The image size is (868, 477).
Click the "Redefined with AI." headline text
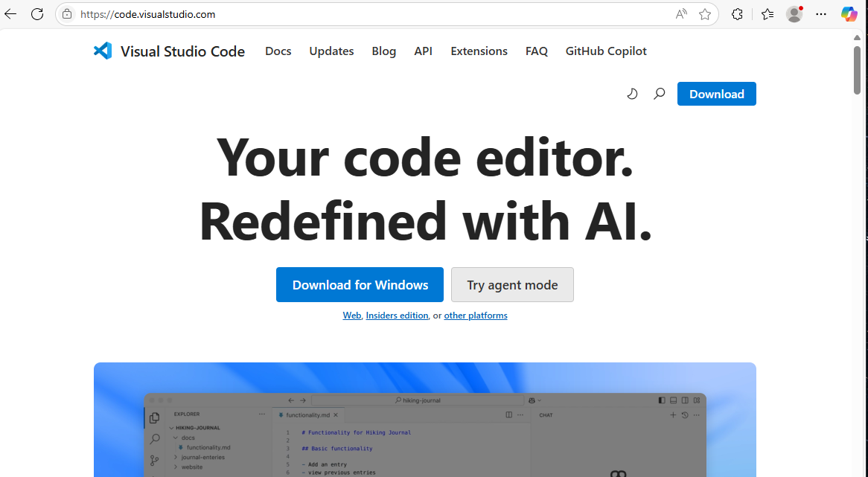pyautogui.click(x=424, y=221)
